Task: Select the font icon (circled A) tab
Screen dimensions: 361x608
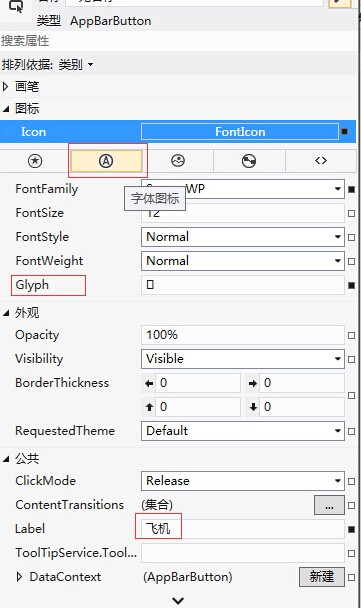Action: tap(106, 161)
